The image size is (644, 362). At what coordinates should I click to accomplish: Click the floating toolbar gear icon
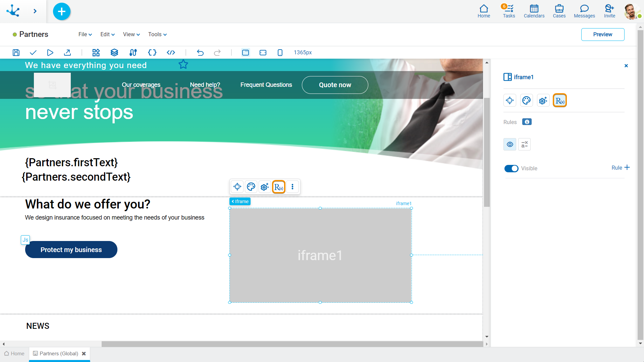[x=265, y=187]
